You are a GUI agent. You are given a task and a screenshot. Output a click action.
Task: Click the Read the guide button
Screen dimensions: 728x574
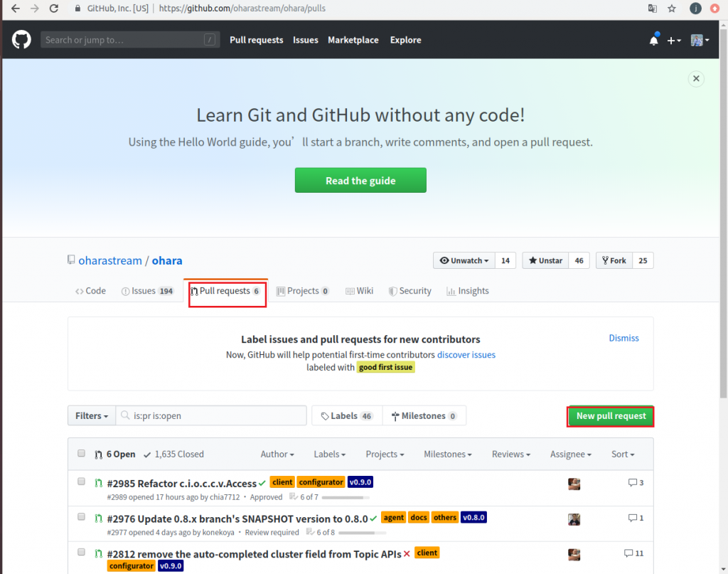(x=360, y=180)
